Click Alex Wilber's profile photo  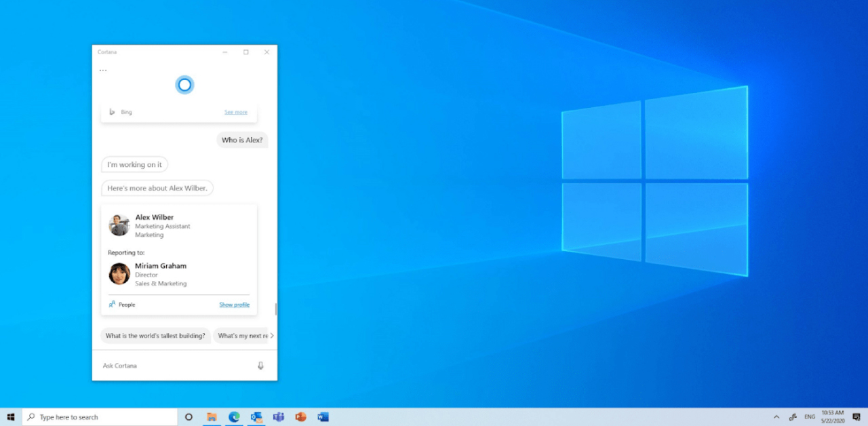click(x=119, y=225)
